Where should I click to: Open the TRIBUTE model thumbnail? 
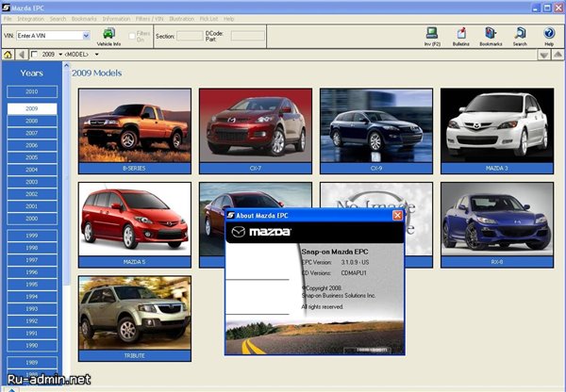click(x=135, y=318)
